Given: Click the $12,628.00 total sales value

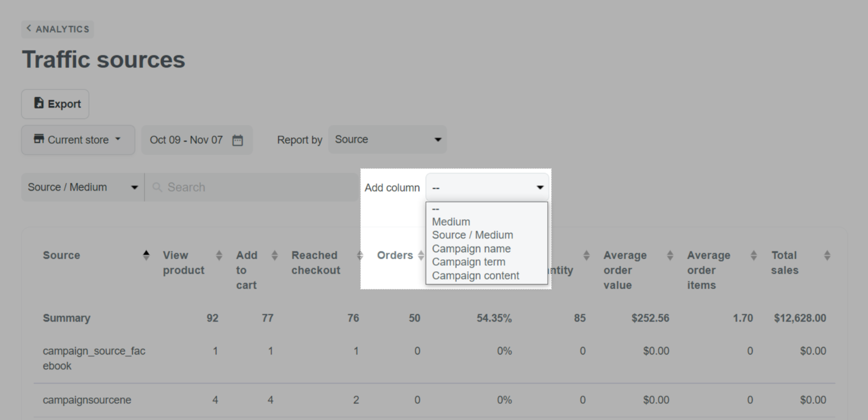Looking at the screenshot, I should click(x=800, y=318).
